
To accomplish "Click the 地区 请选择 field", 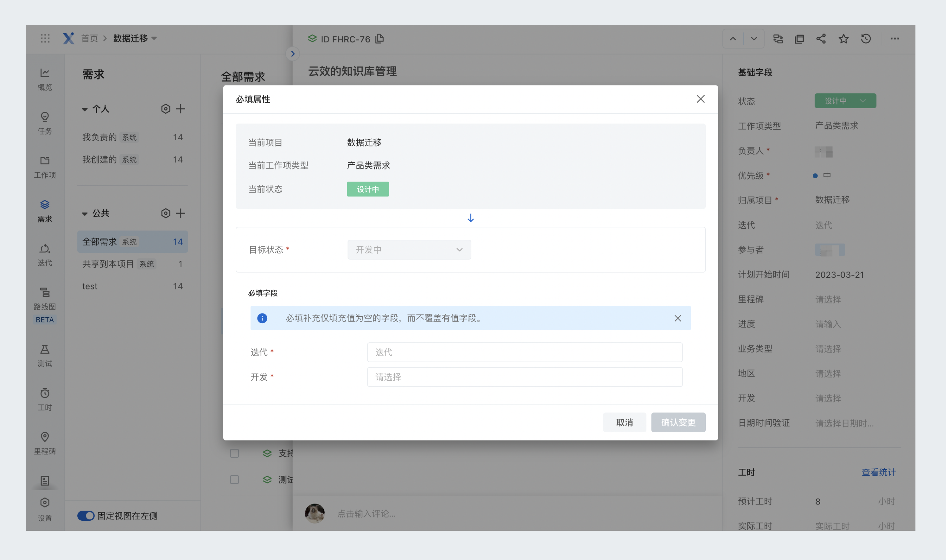I will click(x=828, y=374).
